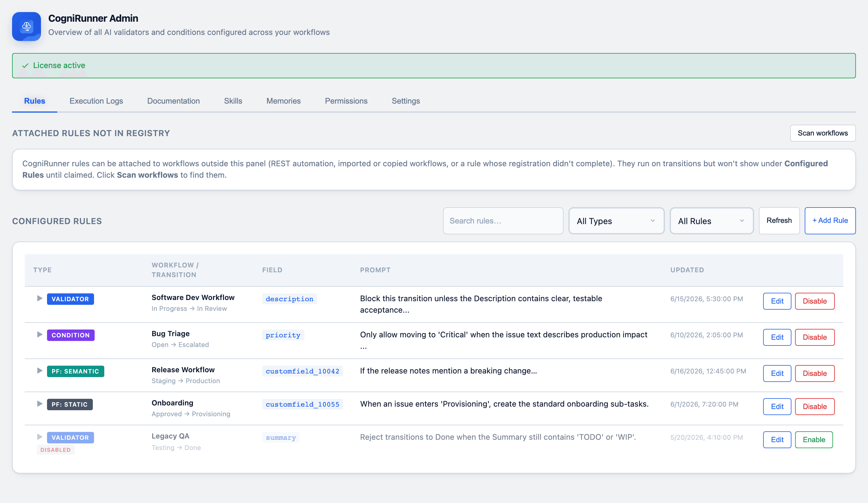
Task: Switch to the Rules tab
Action: point(34,101)
